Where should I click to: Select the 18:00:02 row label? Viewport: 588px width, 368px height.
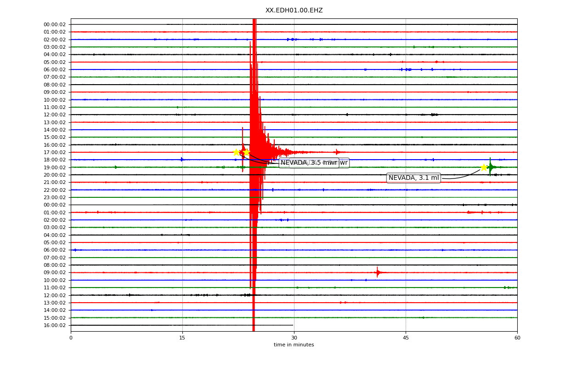55,160
